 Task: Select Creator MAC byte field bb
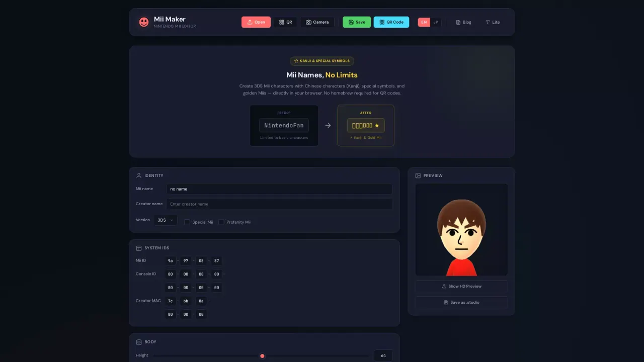[x=186, y=301]
